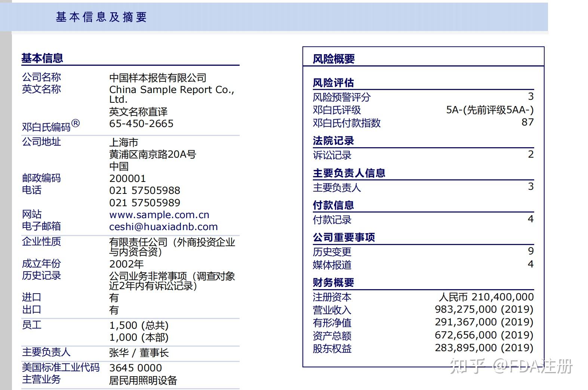Image resolution: width=588 pixels, height=390 pixels.
Task: Click the 付款记录 row label
Action: tap(332, 220)
